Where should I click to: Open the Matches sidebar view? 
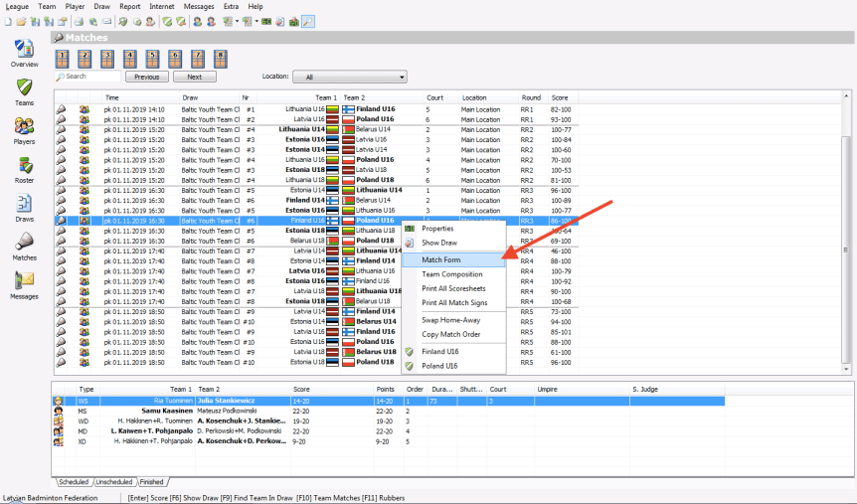pyautogui.click(x=24, y=247)
